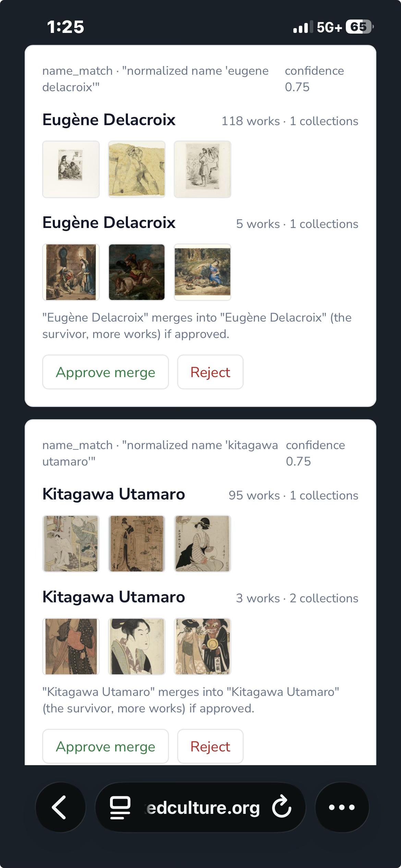This screenshot has height=868, width=401.
Task: Select the Eugène Delacroix entry with 118 works
Action: [109, 120]
